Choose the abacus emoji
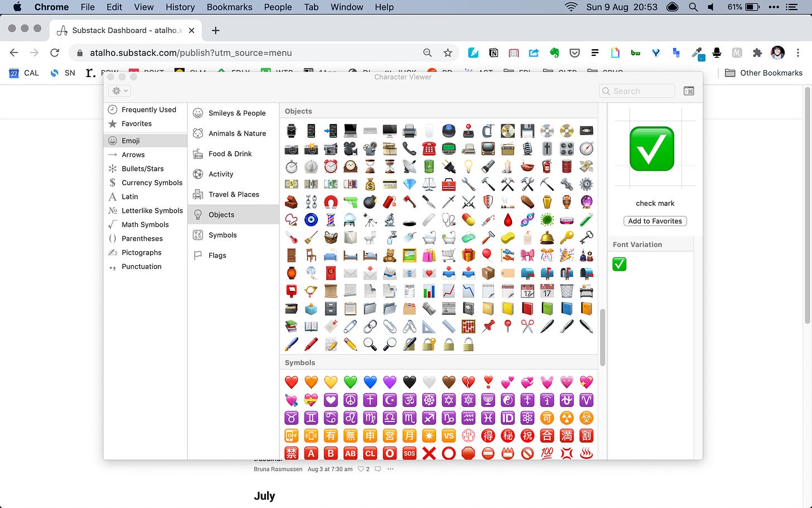 click(468, 326)
